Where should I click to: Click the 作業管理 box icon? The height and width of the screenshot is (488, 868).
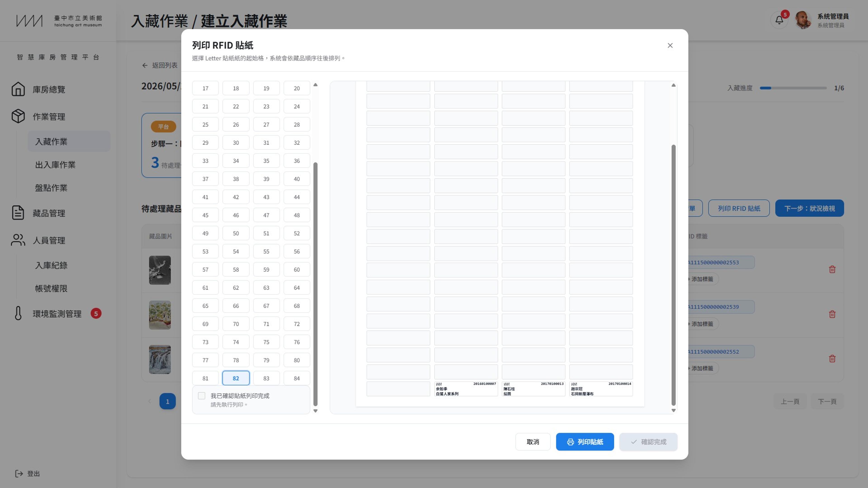[x=18, y=116]
